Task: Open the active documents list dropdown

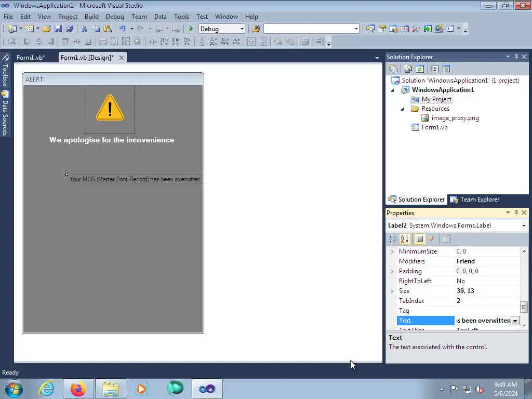Action: tap(377, 58)
